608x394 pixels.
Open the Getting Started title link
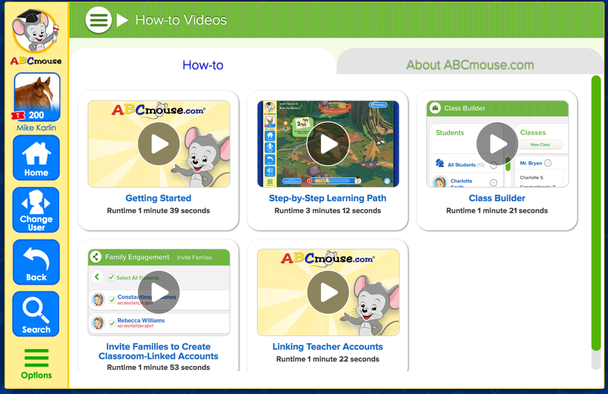158,198
